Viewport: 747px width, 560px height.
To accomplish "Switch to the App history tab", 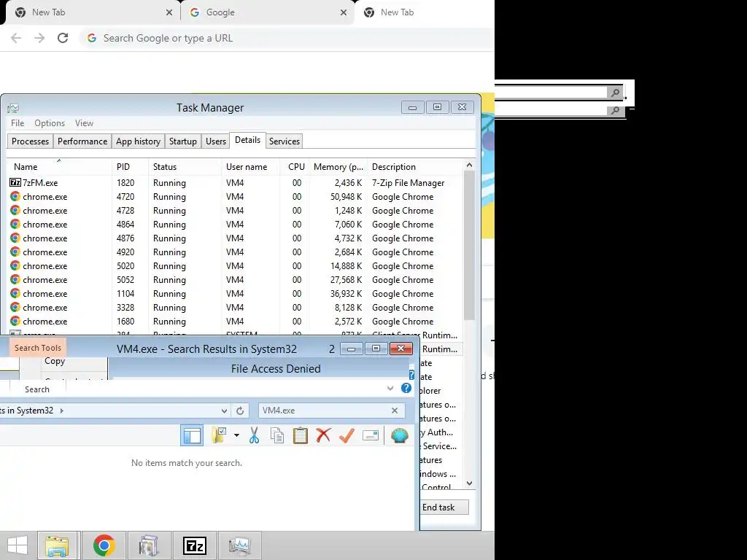I will (138, 141).
